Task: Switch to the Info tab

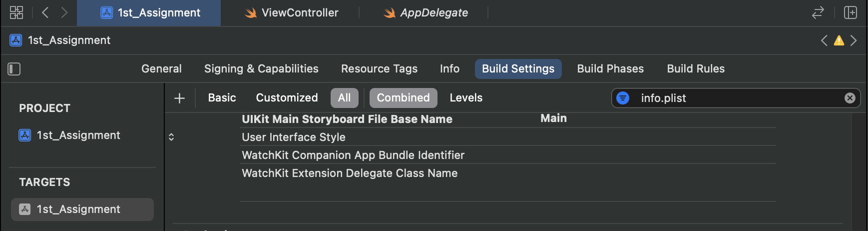Action: (449, 69)
